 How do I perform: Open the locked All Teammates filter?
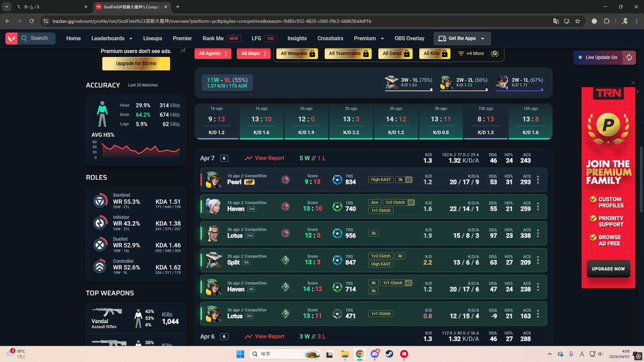coord(349,53)
